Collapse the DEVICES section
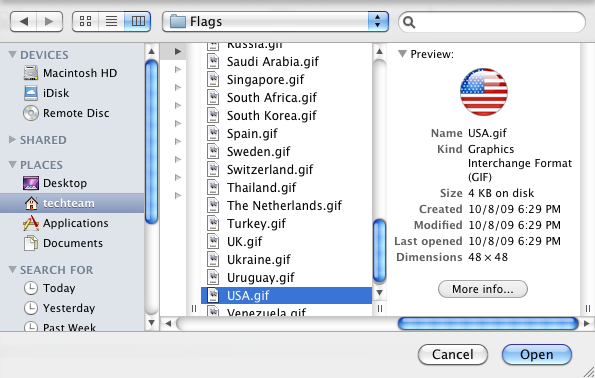This screenshot has width=595, height=378. click(x=13, y=55)
